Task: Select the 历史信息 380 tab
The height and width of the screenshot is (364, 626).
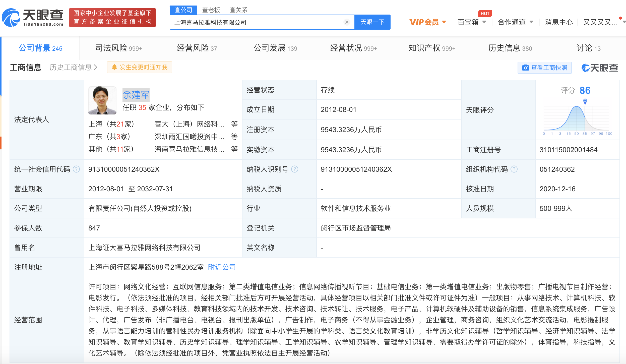Action: tap(510, 48)
